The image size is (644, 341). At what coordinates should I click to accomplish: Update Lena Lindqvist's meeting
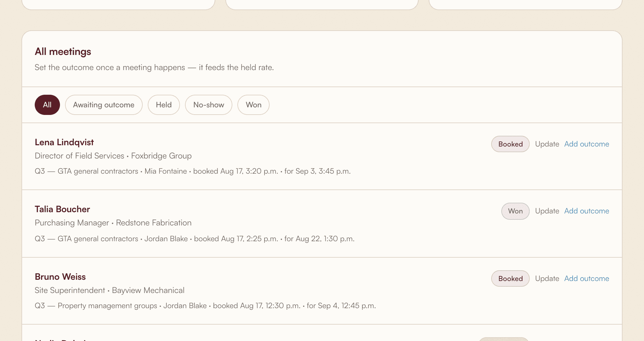[547, 144]
